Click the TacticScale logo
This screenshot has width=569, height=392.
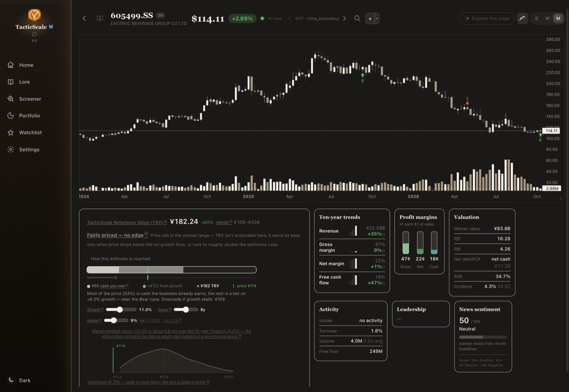(34, 15)
